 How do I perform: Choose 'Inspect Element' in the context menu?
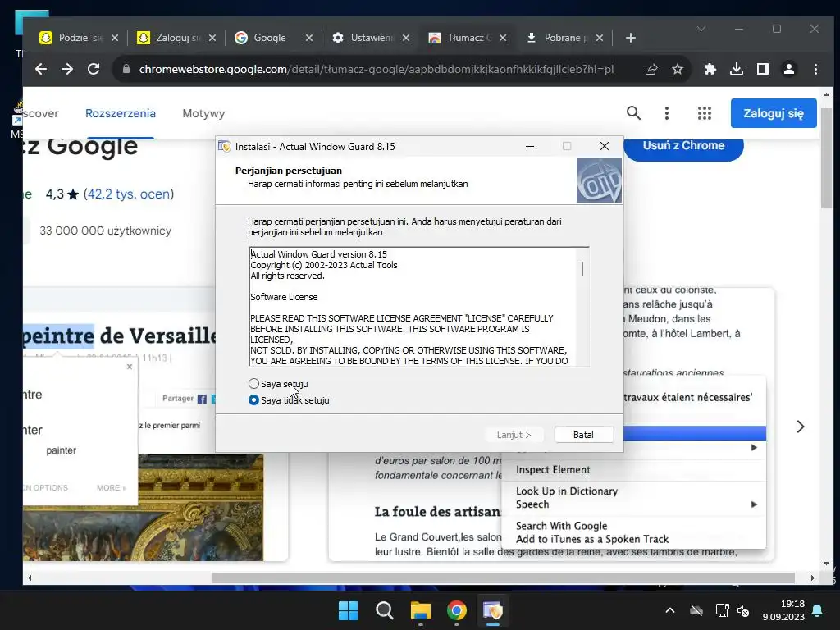coord(554,470)
